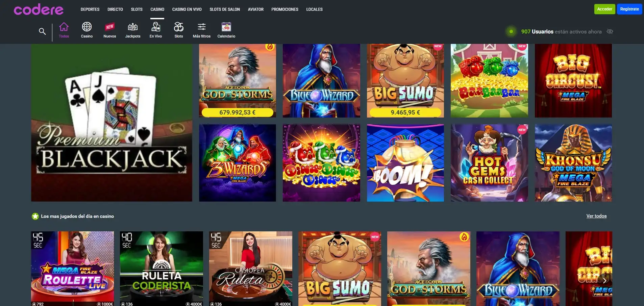Click the NEW badge on Big Sumo tile
Image resolution: width=644 pixels, height=306 pixels.
point(438,46)
